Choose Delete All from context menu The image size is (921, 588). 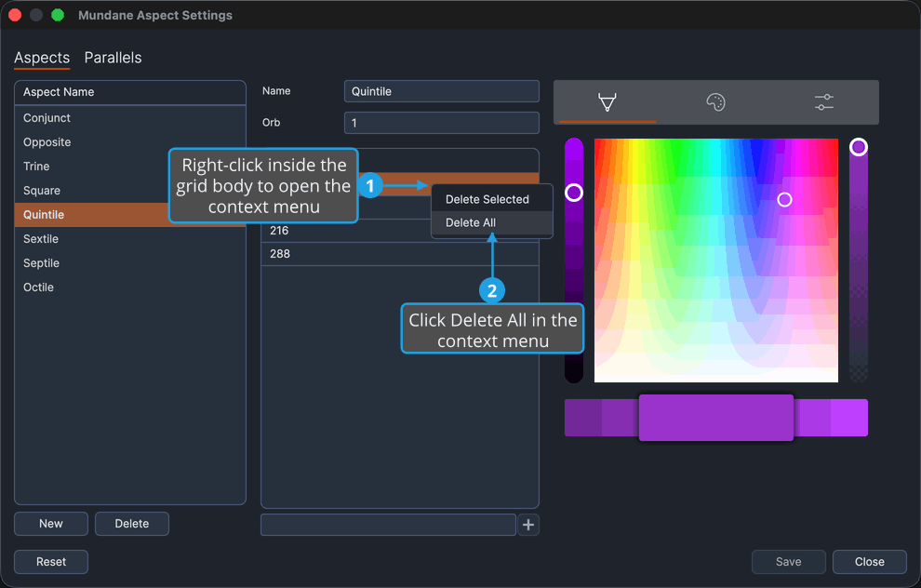click(491, 222)
